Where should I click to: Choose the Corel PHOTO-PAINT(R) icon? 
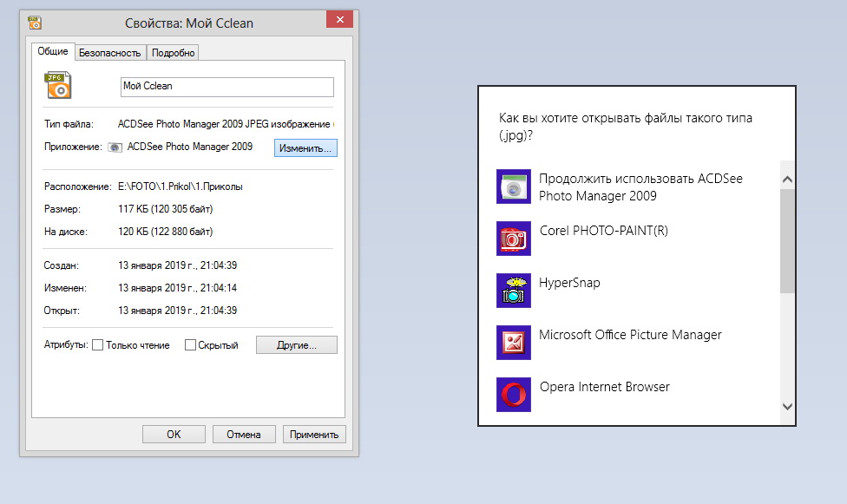(x=513, y=239)
